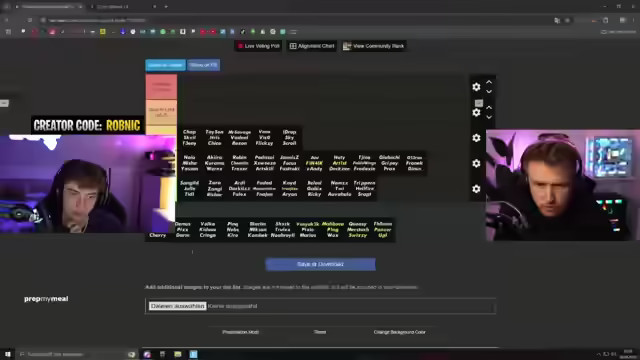Viewport: 640px width, 360px height.
Task: Select the IDrop team tile
Action: pos(289,138)
